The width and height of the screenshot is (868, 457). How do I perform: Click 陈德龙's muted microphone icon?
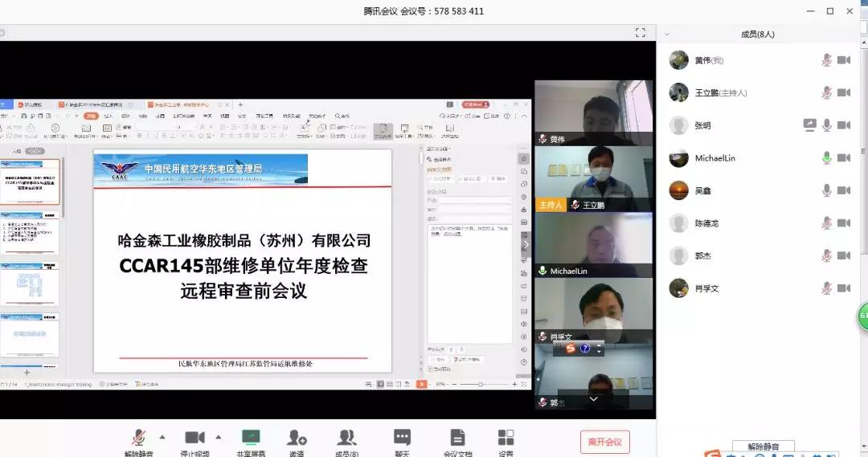(826, 223)
